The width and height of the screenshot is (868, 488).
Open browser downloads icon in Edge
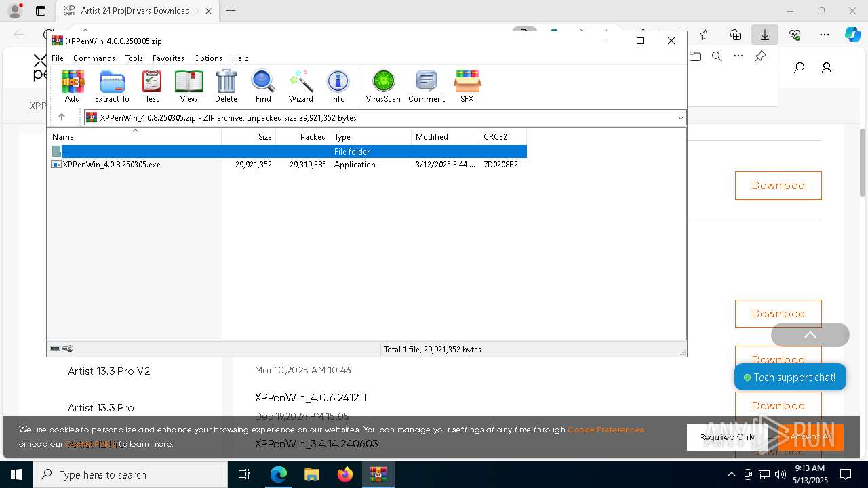(764, 35)
